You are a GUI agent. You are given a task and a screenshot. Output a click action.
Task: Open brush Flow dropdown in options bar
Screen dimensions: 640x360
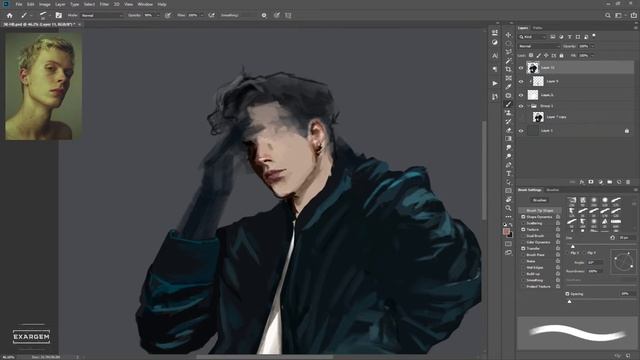202,15
